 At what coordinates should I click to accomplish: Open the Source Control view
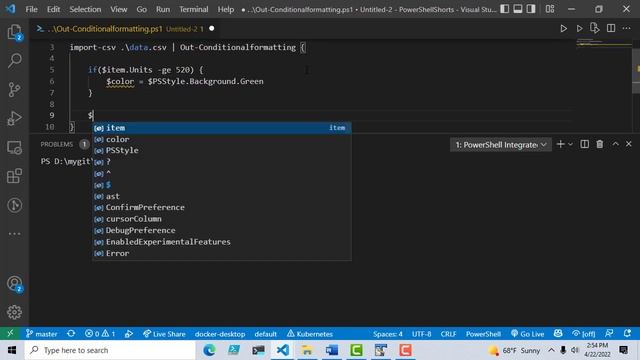pos(14,89)
